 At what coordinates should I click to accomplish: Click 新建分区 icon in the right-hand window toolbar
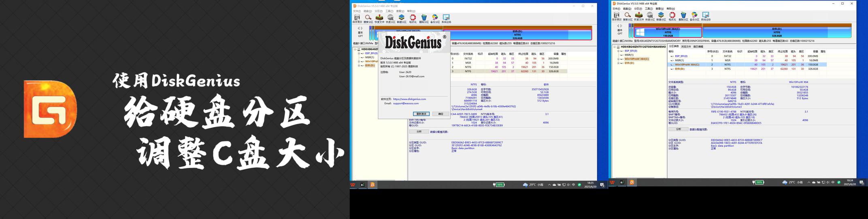point(661,16)
